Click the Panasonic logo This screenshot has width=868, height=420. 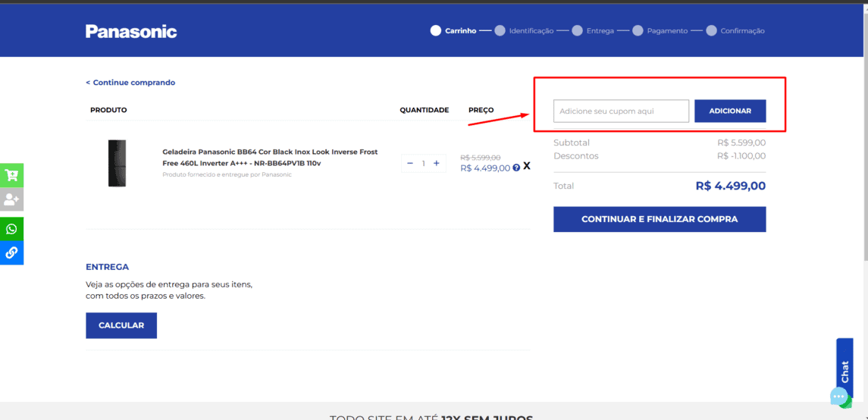tap(131, 32)
